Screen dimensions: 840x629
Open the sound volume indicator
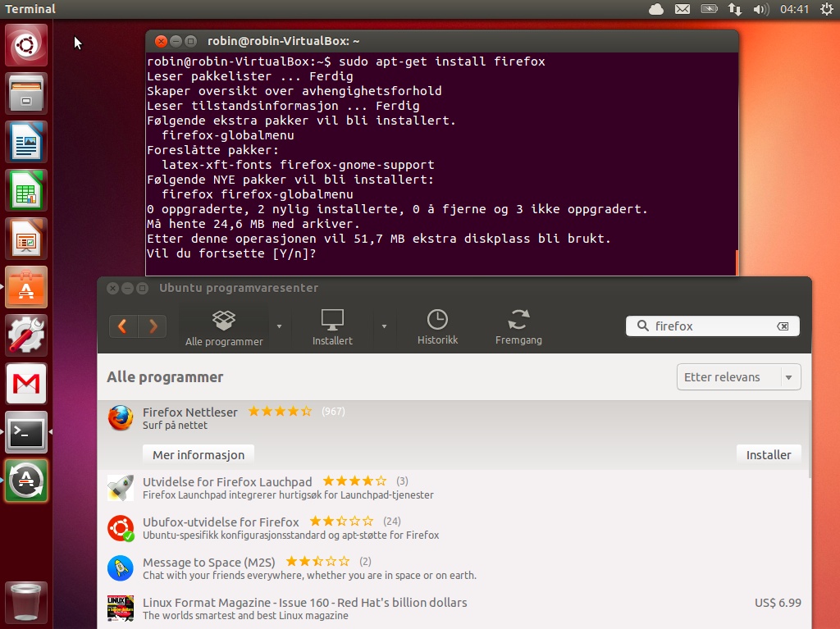760,9
